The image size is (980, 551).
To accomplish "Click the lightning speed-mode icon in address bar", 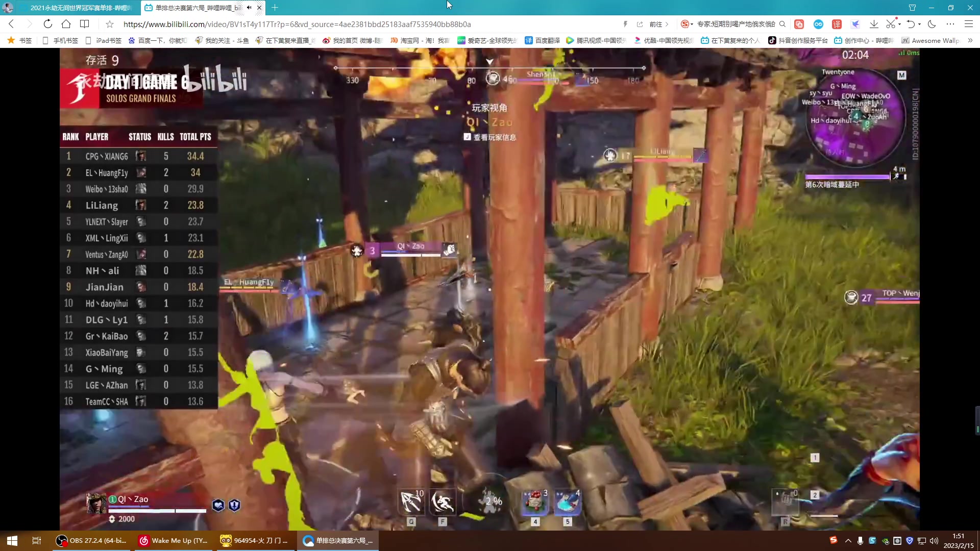I will [x=625, y=24].
